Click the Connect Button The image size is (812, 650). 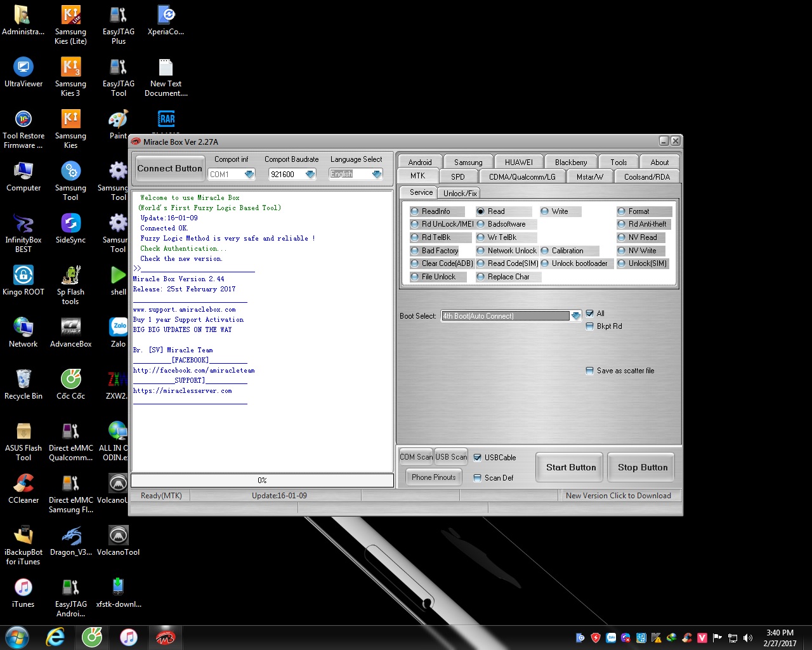pos(169,169)
